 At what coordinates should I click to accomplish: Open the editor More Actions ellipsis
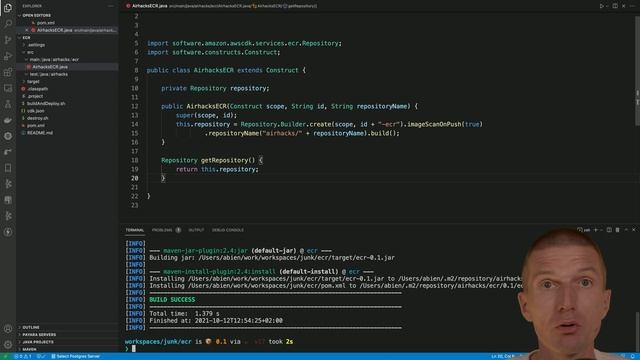coord(632,6)
